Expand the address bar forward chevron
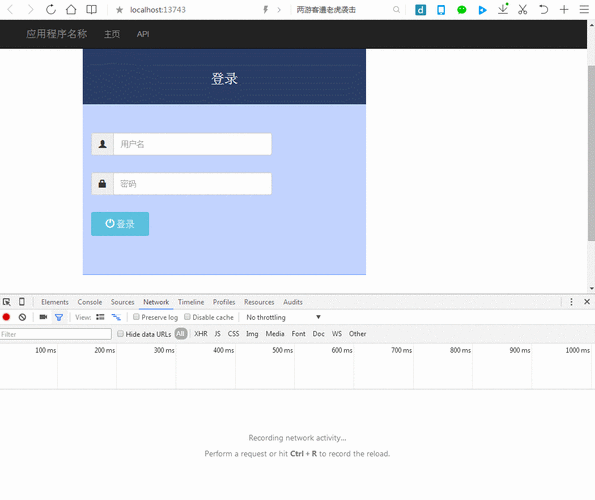Screen dimensions: 595x500 pyautogui.click(x=279, y=10)
